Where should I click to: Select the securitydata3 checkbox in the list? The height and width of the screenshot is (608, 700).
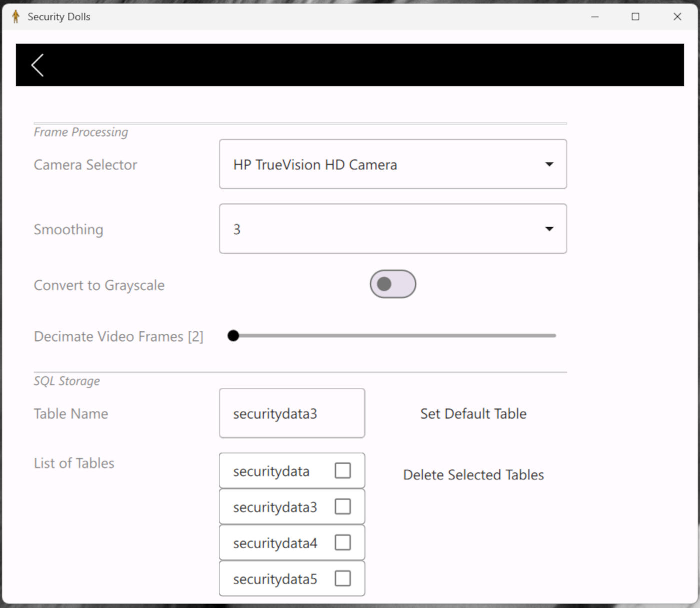342,506
